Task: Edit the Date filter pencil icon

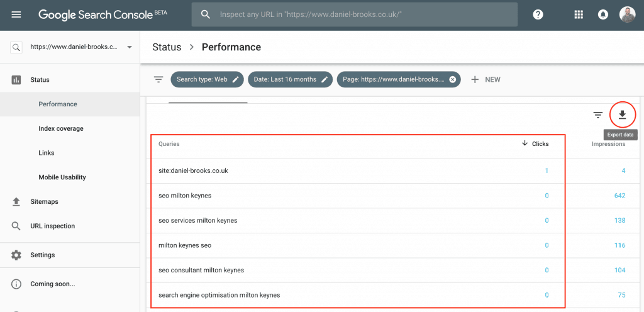Action: [x=325, y=80]
